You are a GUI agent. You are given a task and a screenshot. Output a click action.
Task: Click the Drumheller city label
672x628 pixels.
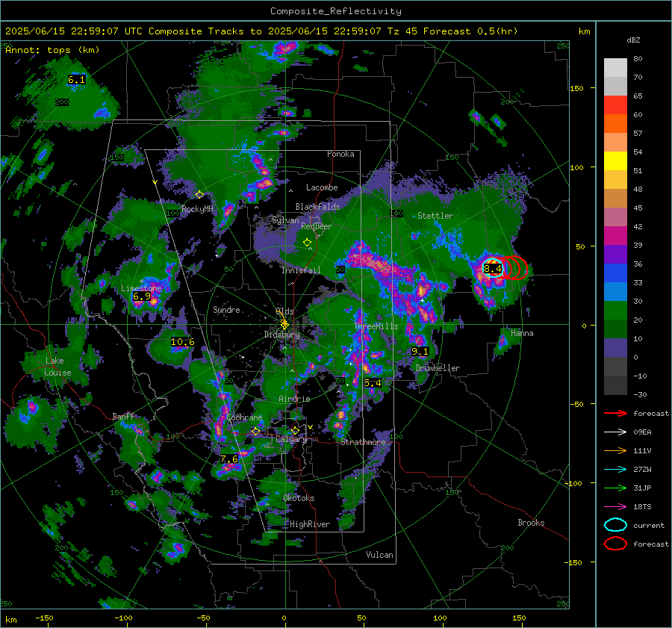tap(438, 368)
